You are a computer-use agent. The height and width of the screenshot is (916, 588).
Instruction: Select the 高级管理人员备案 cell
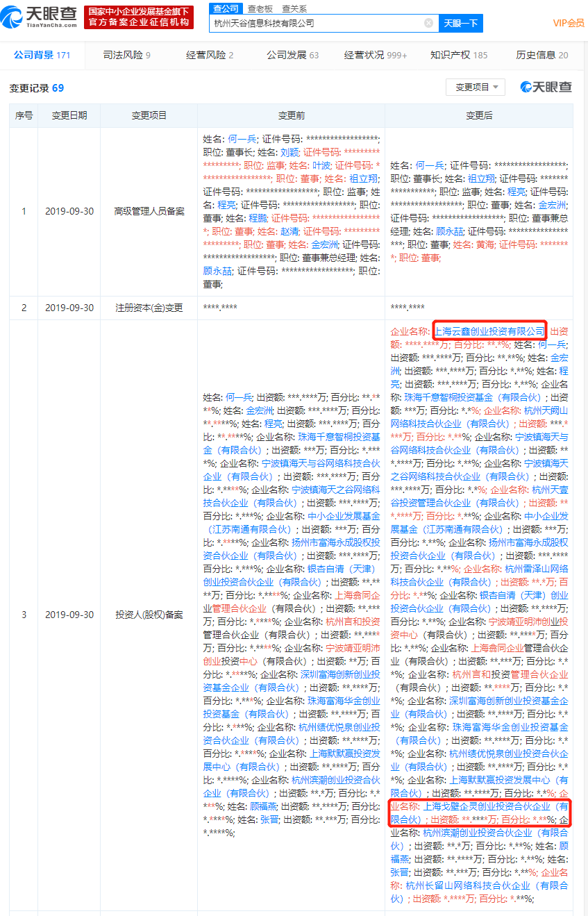pos(149,211)
